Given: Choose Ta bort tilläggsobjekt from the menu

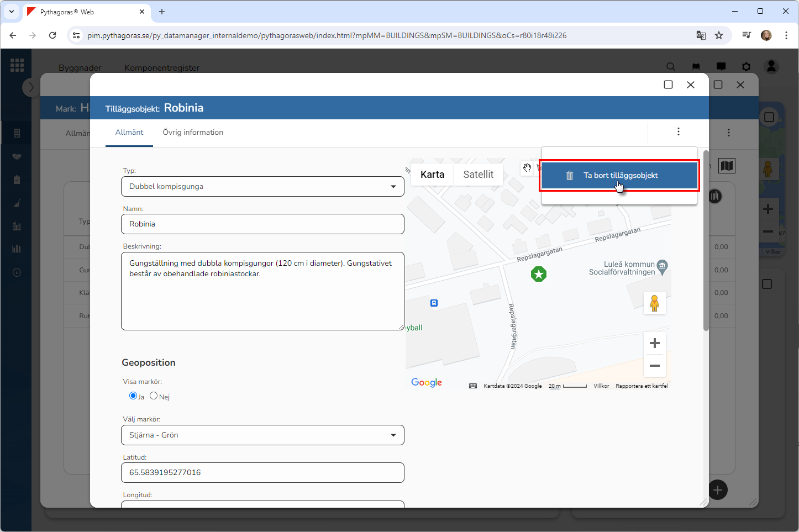Looking at the screenshot, I should coord(620,176).
